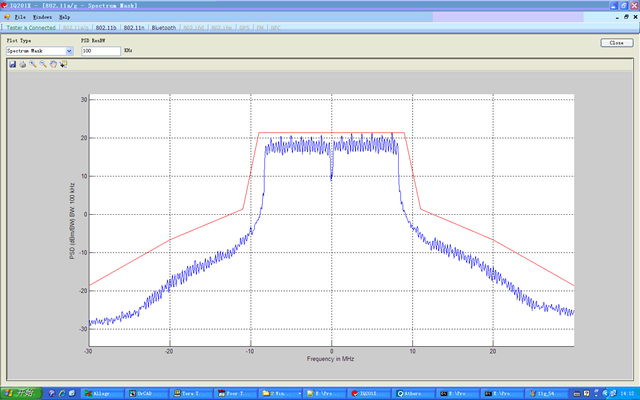Click the application icon left of File menu

[7, 17]
